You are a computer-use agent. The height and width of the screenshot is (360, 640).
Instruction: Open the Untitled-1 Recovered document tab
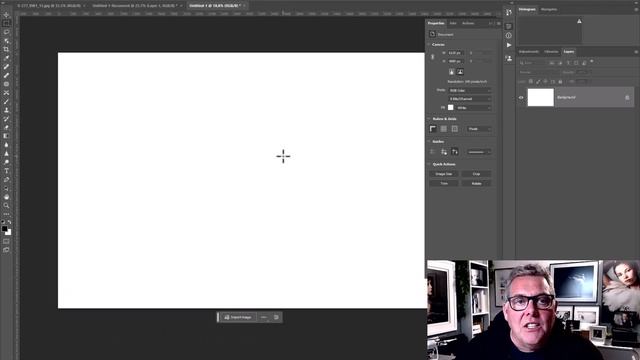[135, 6]
